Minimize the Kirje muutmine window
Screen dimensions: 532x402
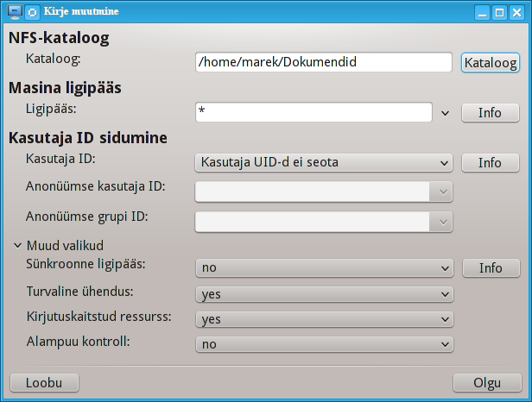click(x=482, y=13)
